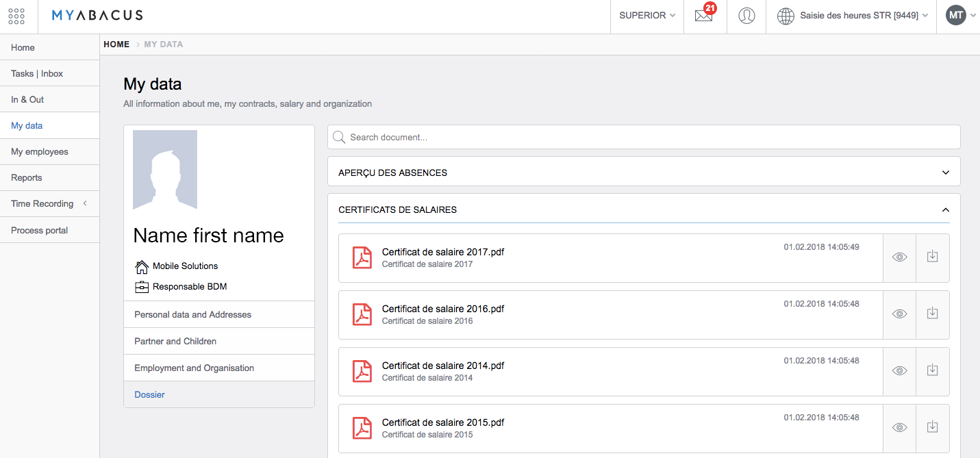Screen dimensions: 980x458
Task: Open Reports in the sidebar
Action: [49, 177]
